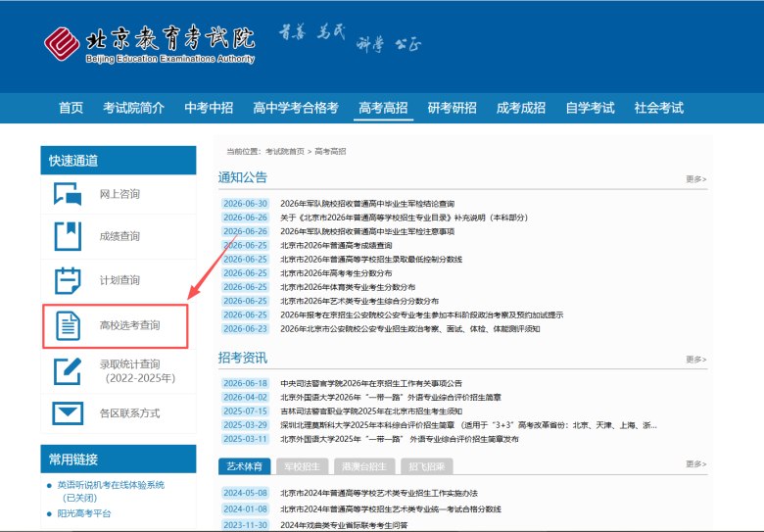
Task: Click the 2024-05-08 date badge
Action: pyautogui.click(x=245, y=493)
